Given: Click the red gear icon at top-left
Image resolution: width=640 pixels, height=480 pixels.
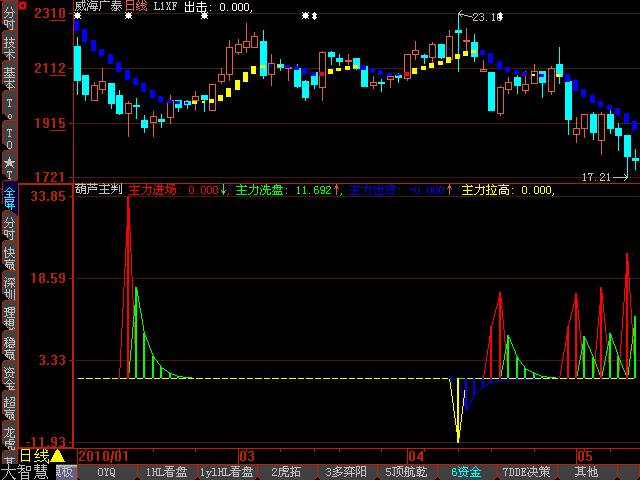Looking at the screenshot, I should (x=9, y=7).
